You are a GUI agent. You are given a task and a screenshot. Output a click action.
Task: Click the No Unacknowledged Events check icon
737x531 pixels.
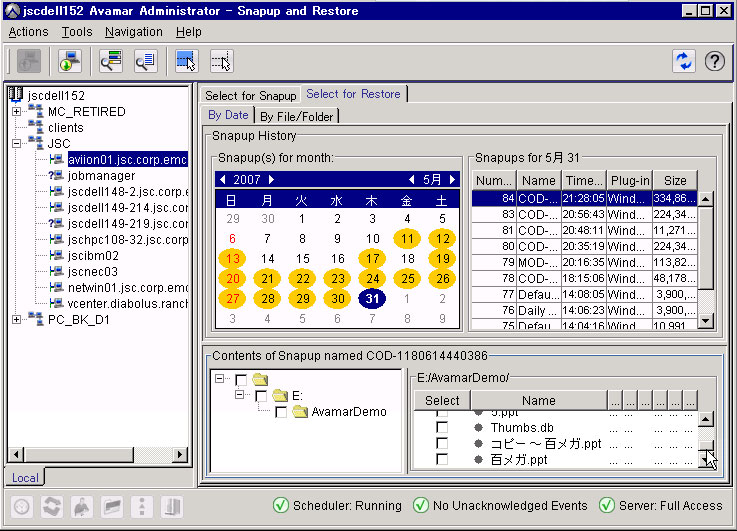(x=421, y=506)
